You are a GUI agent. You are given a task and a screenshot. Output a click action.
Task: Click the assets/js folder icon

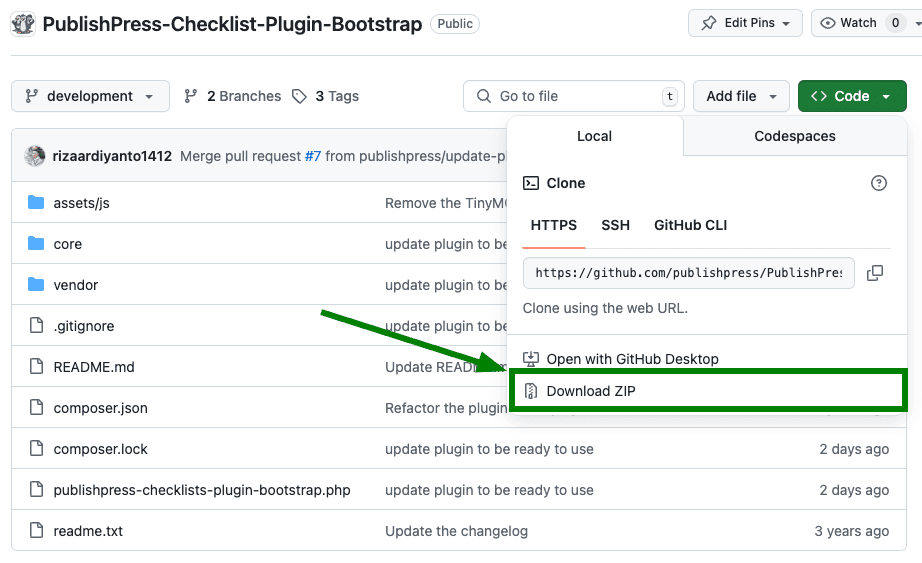point(37,203)
